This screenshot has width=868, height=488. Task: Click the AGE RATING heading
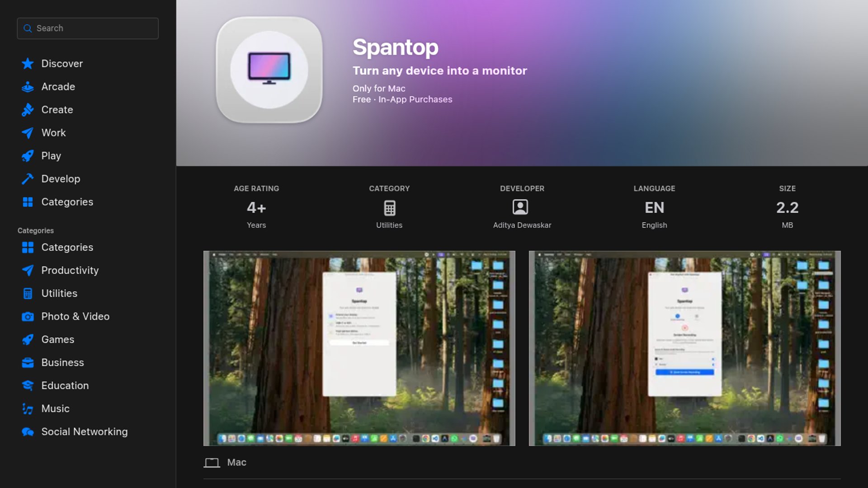pyautogui.click(x=256, y=189)
